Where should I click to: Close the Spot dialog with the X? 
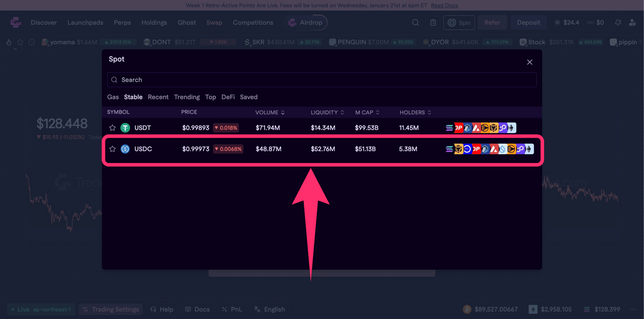tap(530, 62)
